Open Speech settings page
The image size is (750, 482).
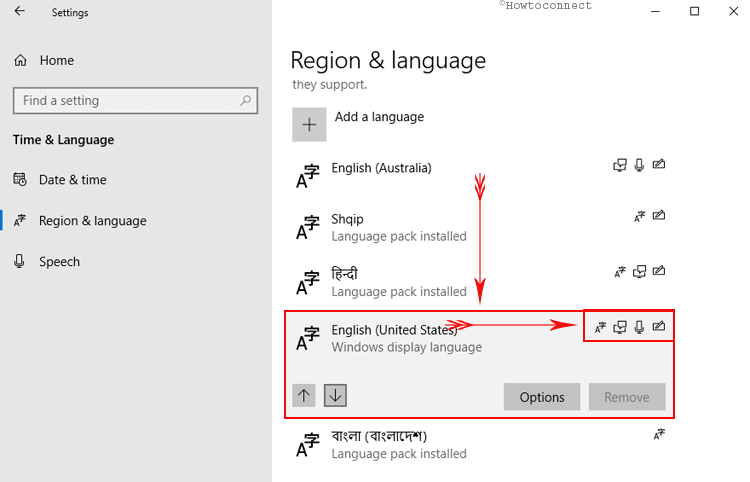coord(59,262)
